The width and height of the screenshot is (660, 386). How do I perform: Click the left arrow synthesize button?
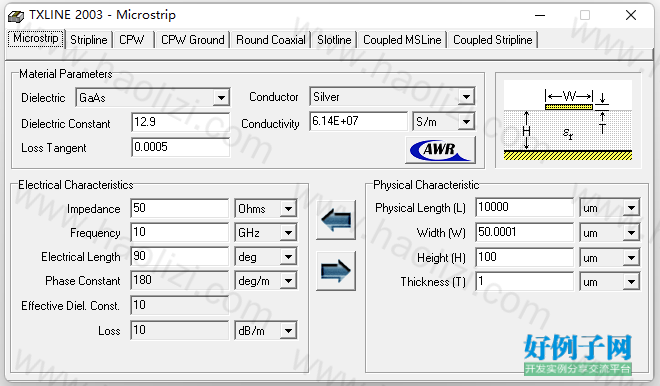[336, 220]
